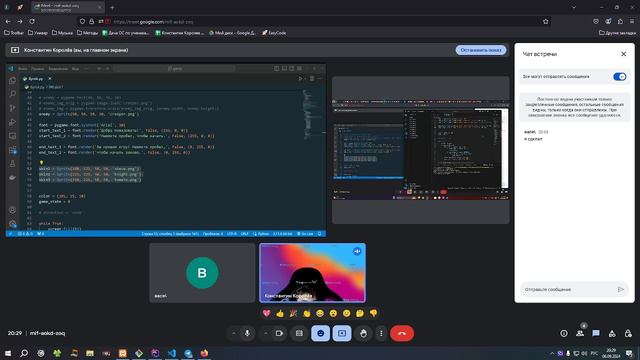This screenshot has width=640, height=360.
Task: Send heart emoji reaction
Action: (267, 313)
